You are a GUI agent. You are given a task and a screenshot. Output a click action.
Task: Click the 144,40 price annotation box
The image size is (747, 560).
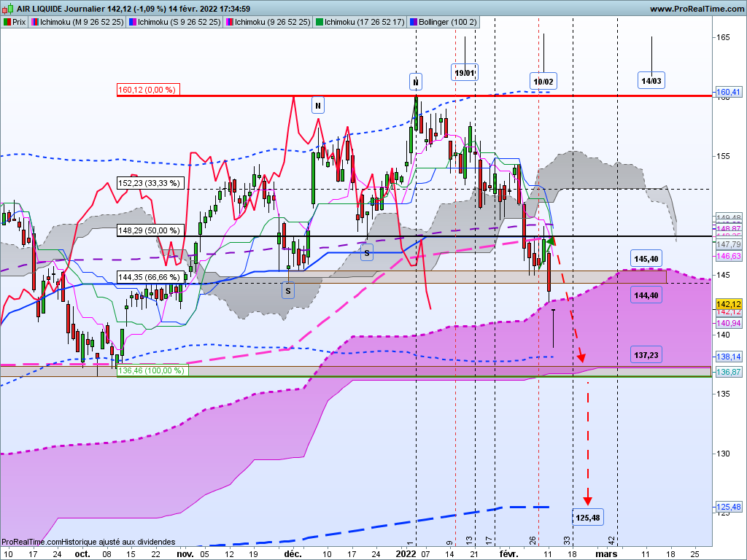pyautogui.click(x=646, y=295)
